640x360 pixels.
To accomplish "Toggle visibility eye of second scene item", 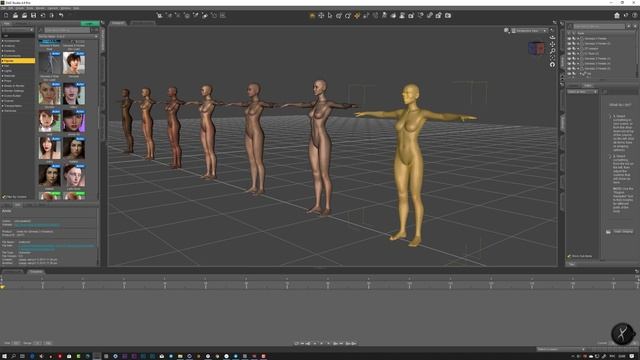I will (x=569, y=44).
